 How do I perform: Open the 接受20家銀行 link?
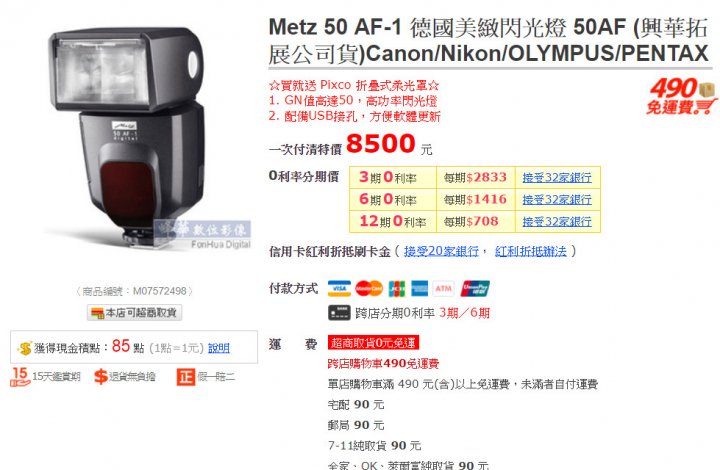[x=441, y=251]
